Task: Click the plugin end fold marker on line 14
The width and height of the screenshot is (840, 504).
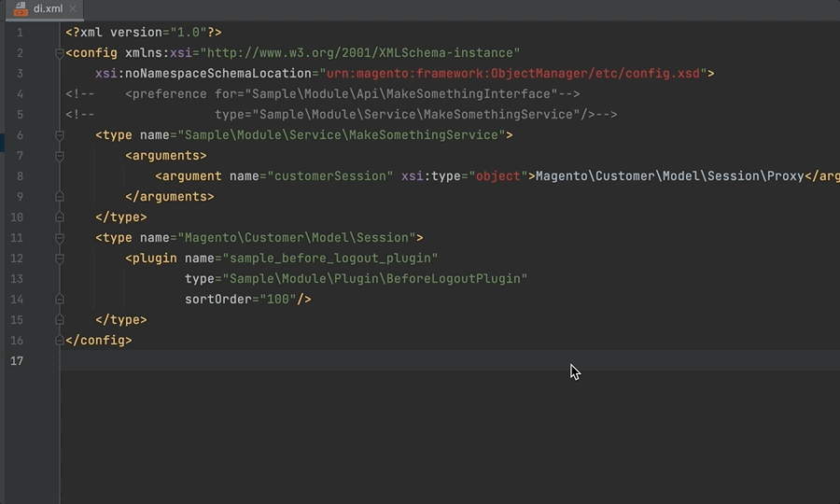Action: [60, 300]
